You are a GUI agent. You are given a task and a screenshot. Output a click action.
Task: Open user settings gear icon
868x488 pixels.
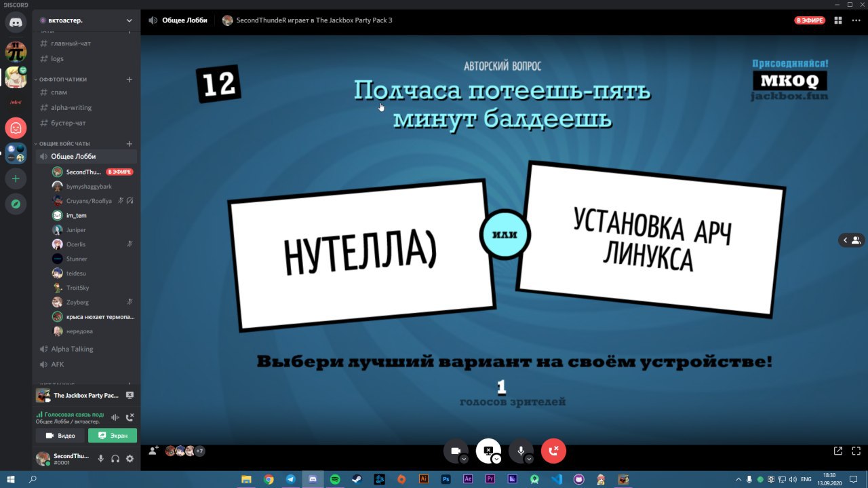130,459
